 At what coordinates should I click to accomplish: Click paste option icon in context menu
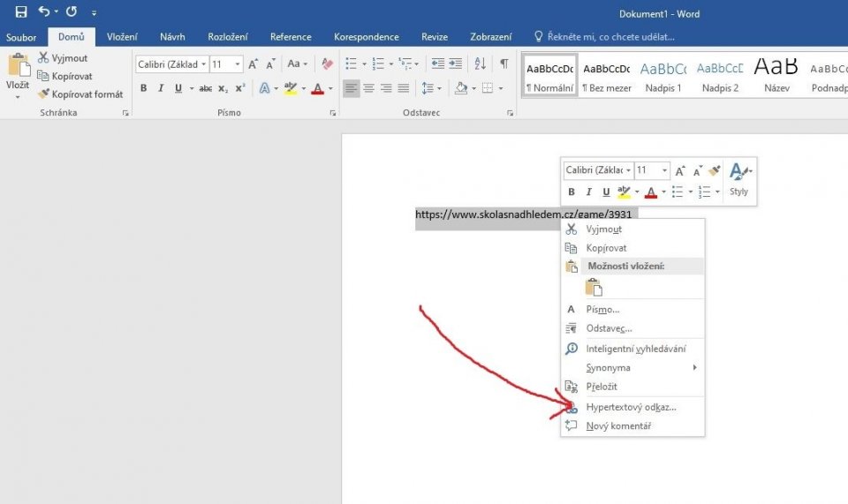coord(594,287)
